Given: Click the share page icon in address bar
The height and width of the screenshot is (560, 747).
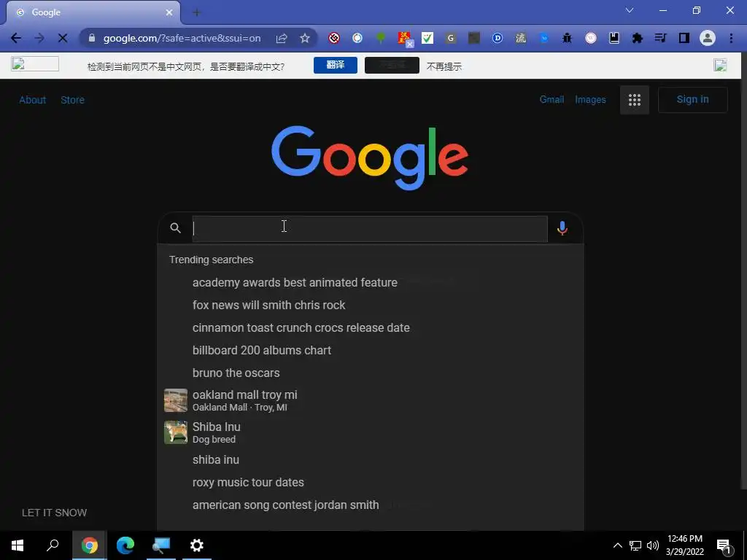Looking at the screenshot, I should (282, 38).
